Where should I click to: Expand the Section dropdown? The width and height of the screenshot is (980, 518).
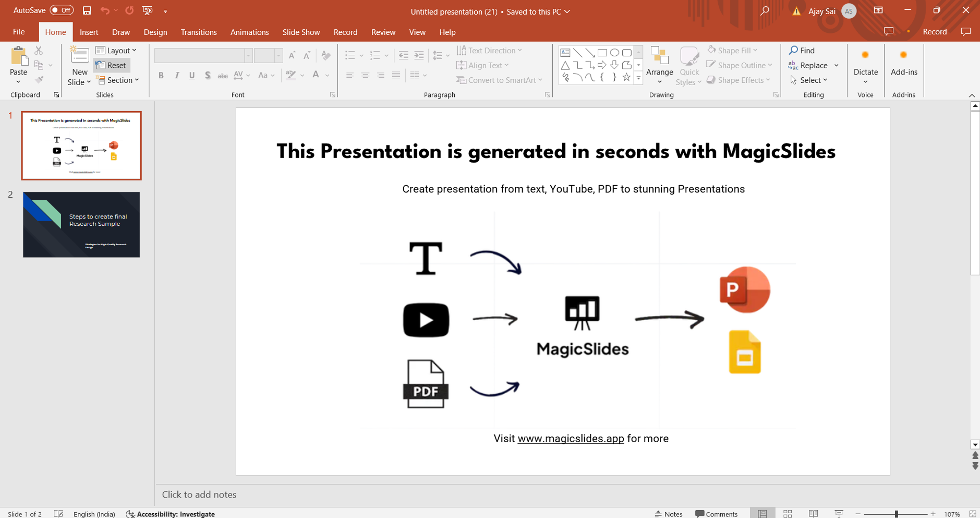118,80
